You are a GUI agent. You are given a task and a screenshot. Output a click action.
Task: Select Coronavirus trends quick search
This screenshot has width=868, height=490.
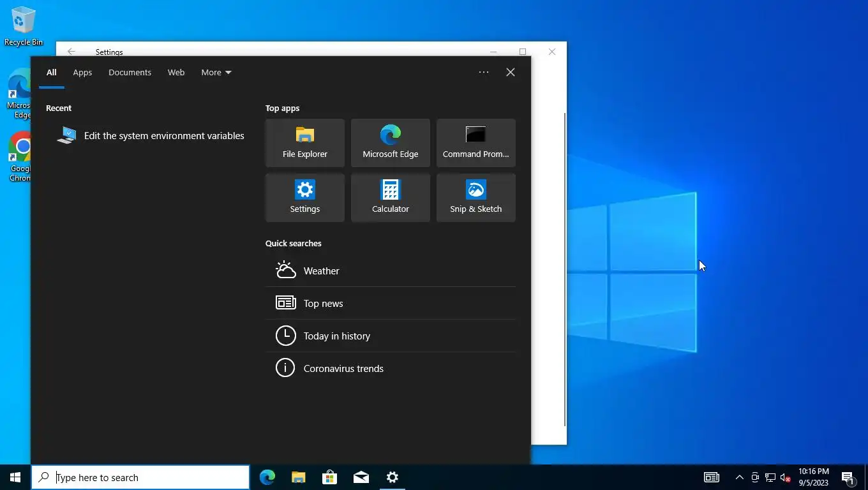(391, 368)
